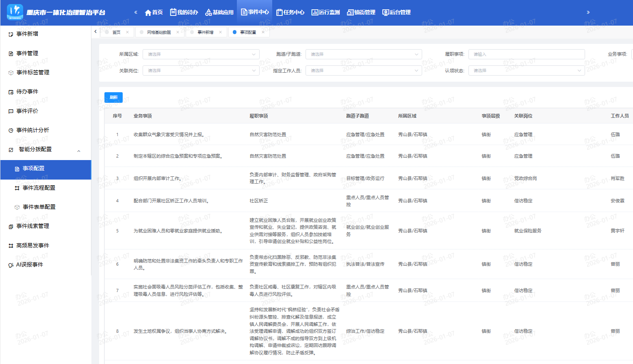This screenshot has width=633, height=364.
Task: Open 事件流程配置 in the sidebar
Action: click(39, 188)
